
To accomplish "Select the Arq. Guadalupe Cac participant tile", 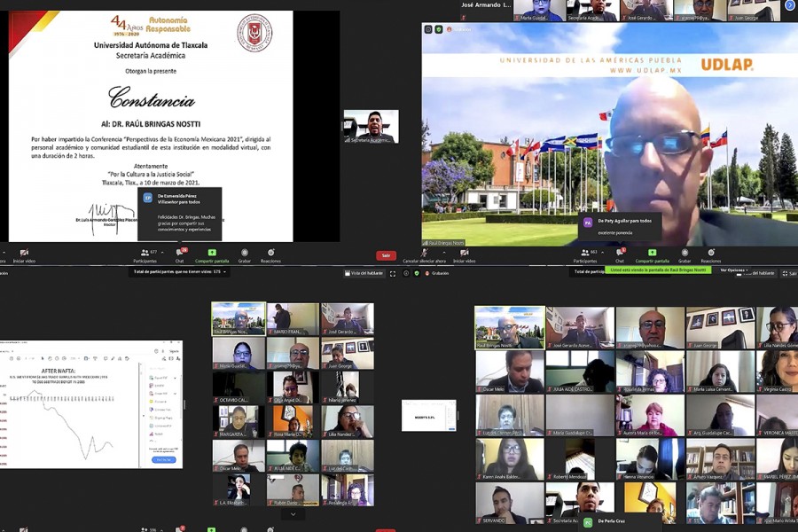I will (x=720, y=416).
